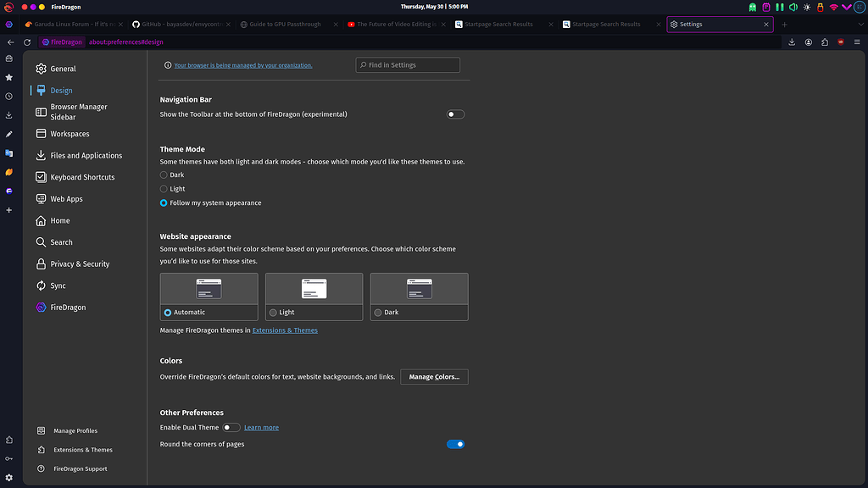Click the page reload icon
The image size is (868, 488).
pyautogui.click(x=26, y=42)
